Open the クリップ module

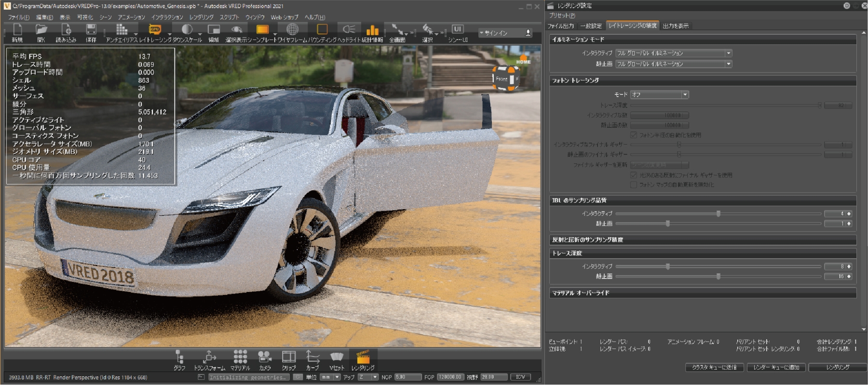(289, 357)
